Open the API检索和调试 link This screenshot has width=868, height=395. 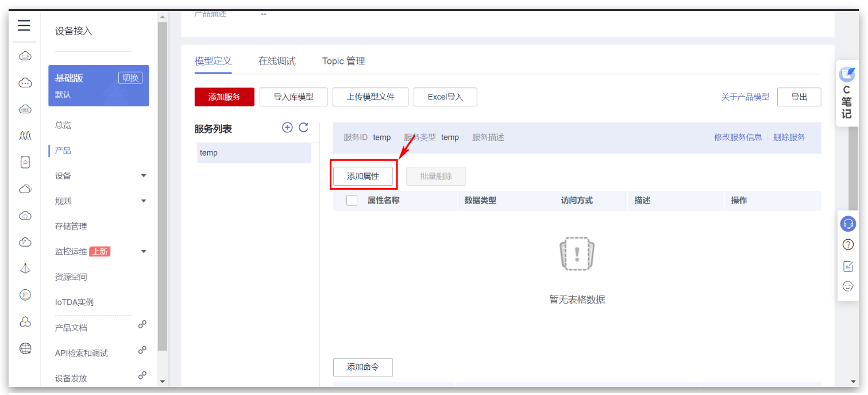click(x=82, y=353)
